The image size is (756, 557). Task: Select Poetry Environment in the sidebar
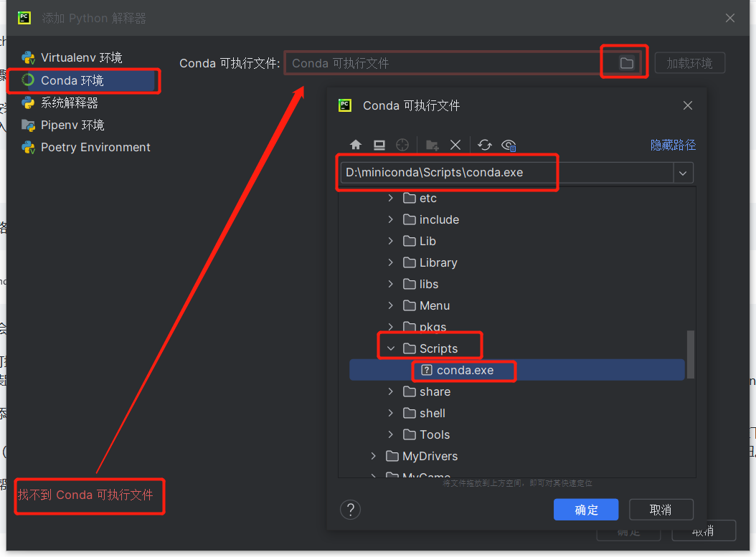coord(86,148)
